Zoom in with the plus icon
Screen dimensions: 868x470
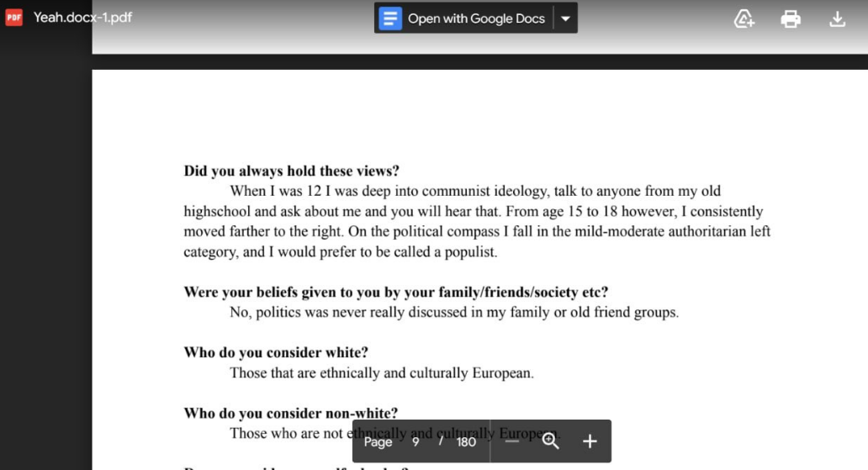pyautogui.click(x=590, y=441)
